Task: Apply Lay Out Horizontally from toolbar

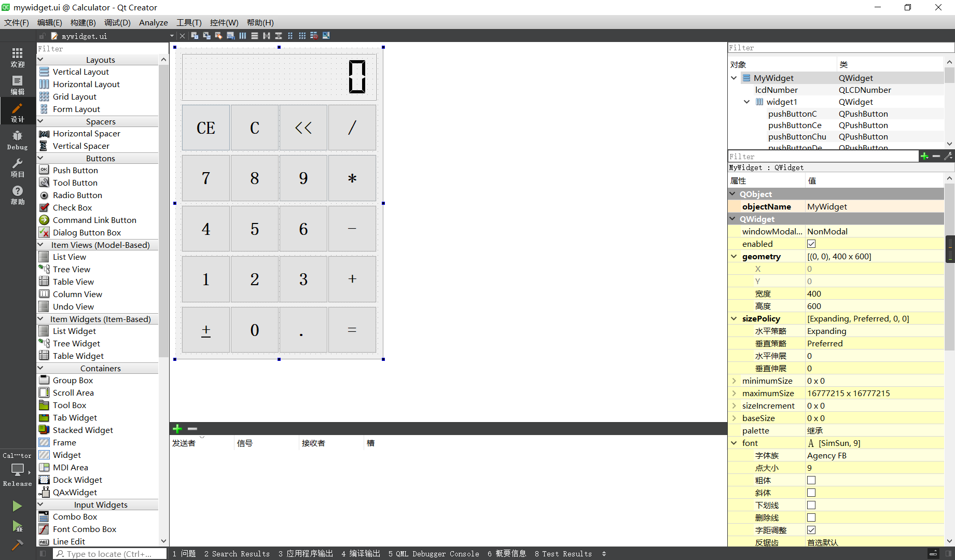Action: pyautogui.click(x=242, y=36)
